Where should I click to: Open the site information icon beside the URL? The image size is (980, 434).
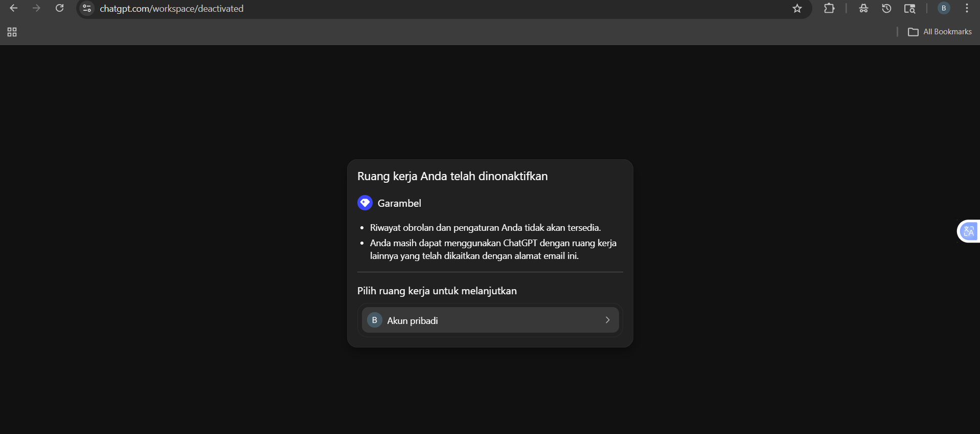87,9
